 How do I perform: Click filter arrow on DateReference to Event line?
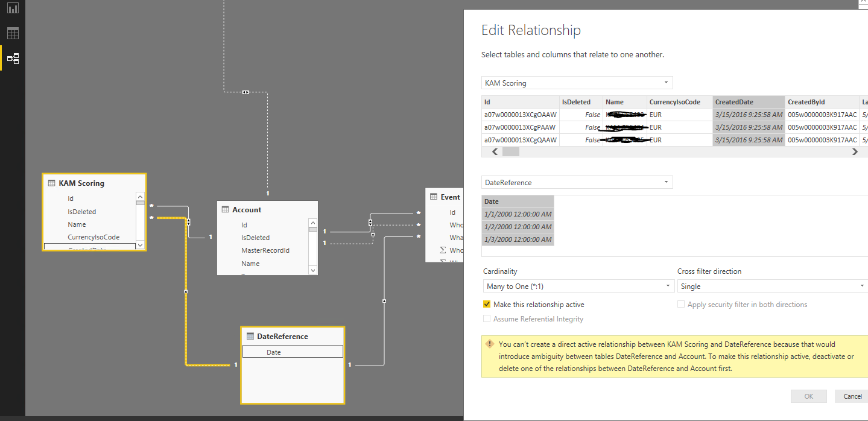384,300
